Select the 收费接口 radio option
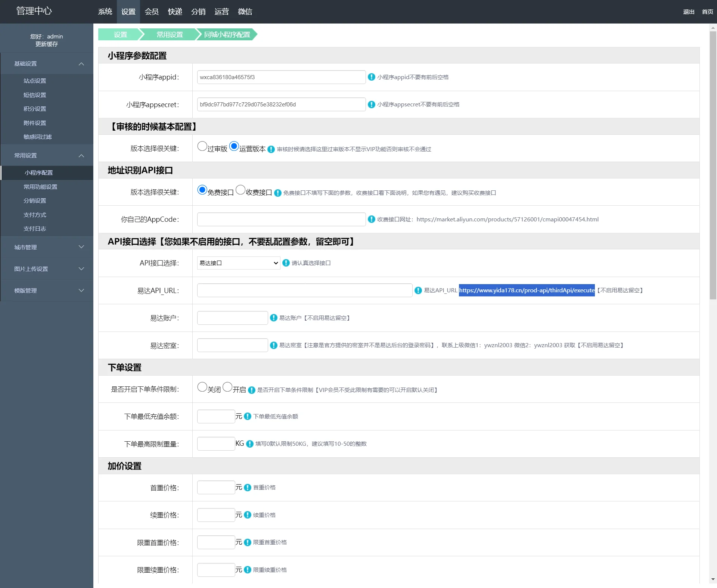 pos(240,190)
